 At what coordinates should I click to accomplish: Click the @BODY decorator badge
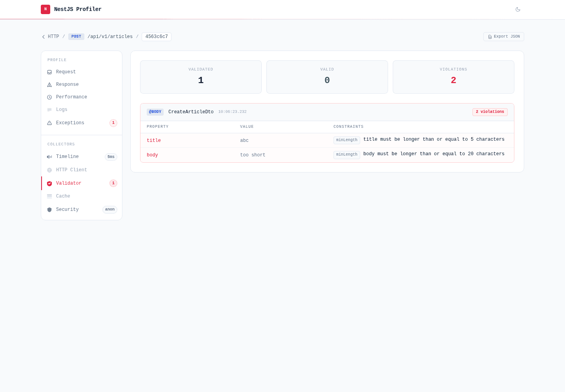(x=155, y=112)
